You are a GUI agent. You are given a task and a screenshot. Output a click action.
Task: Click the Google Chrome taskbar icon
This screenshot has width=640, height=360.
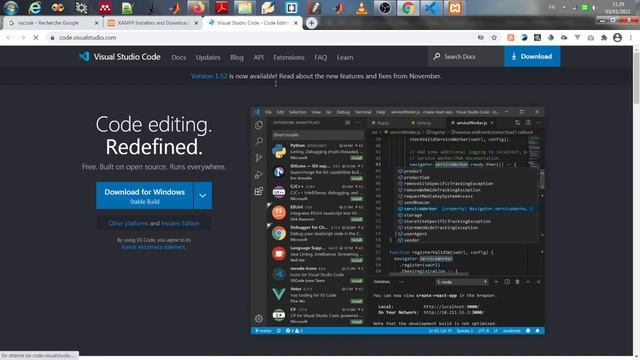pos(408,8)
